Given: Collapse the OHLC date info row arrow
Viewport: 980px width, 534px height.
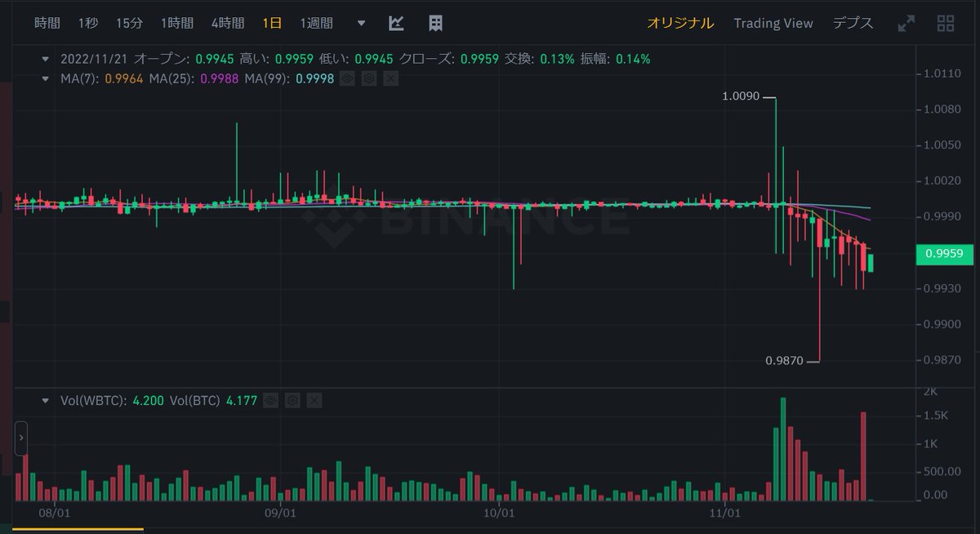Looking at the screenshot, I should [x=46, y=59].
